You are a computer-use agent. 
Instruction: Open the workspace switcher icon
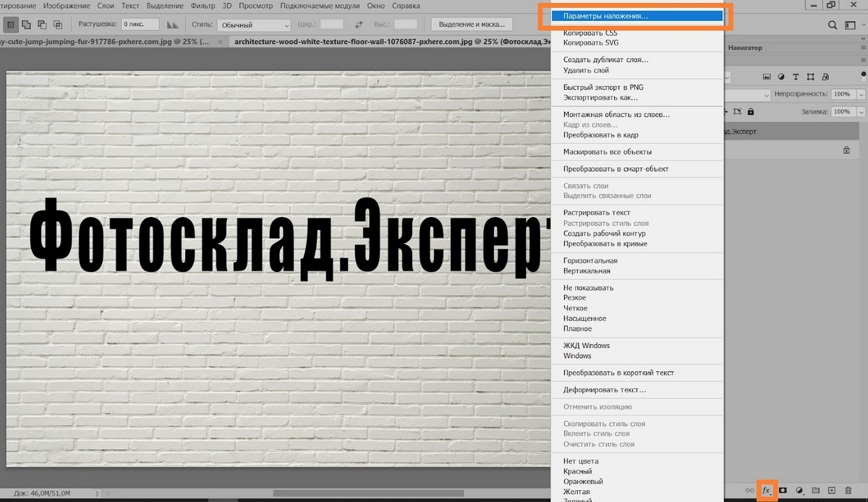tap(849, 25)
